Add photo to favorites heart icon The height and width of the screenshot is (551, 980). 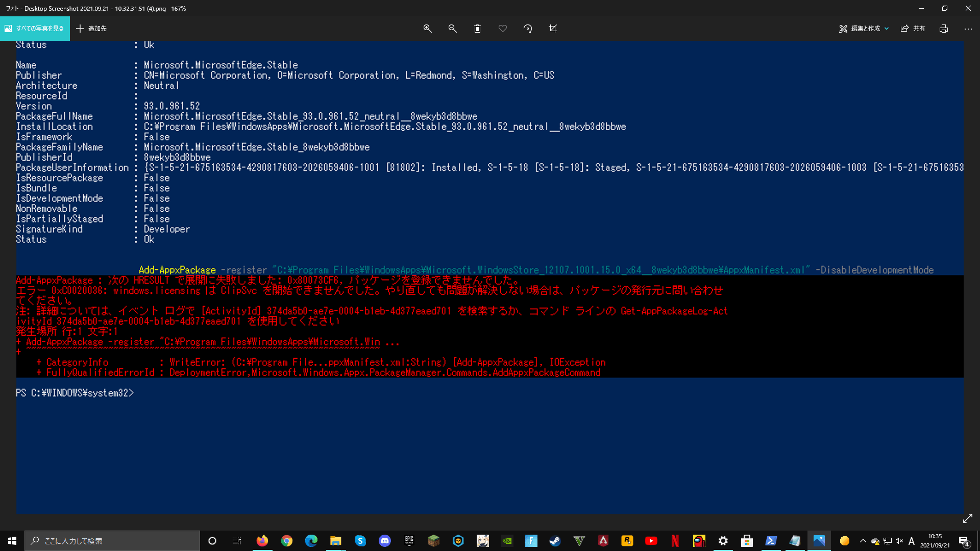[x=503, y=29]
